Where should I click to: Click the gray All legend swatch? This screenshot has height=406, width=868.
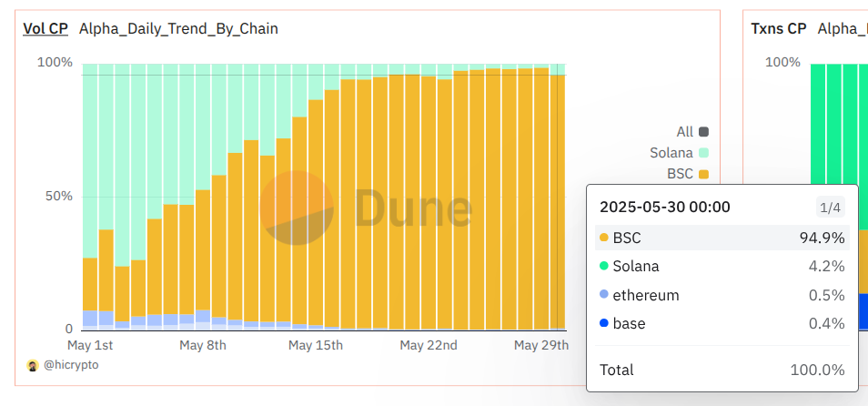pyautogui.click(x=703, y=132)
